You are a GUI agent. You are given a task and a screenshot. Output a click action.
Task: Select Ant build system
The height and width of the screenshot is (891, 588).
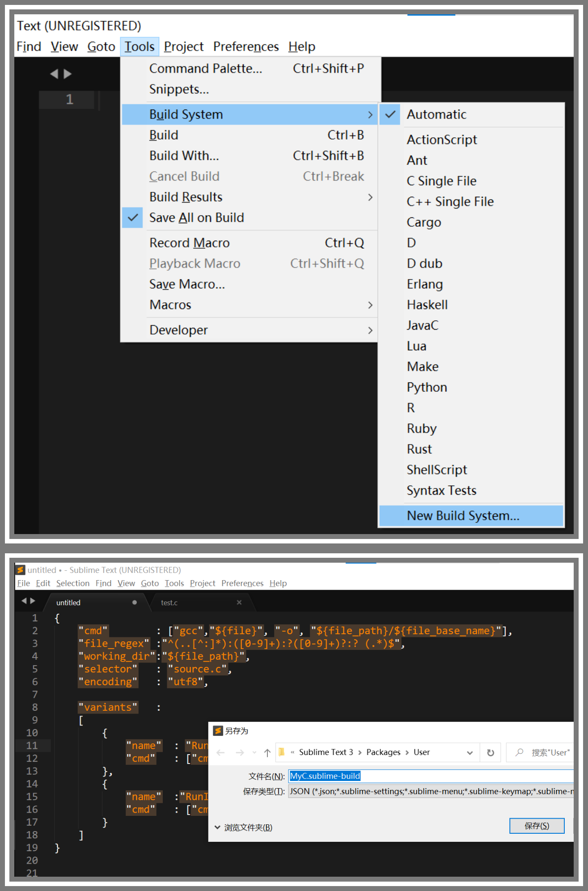(x=471, y=160)
